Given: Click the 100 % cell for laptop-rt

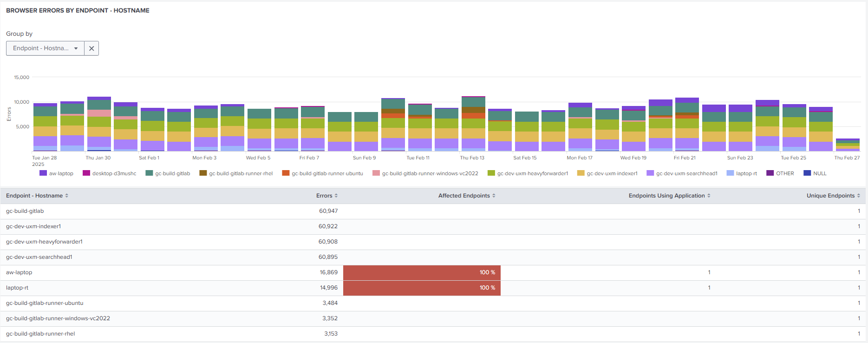Looking at the screenshot, I should [422, 288].
